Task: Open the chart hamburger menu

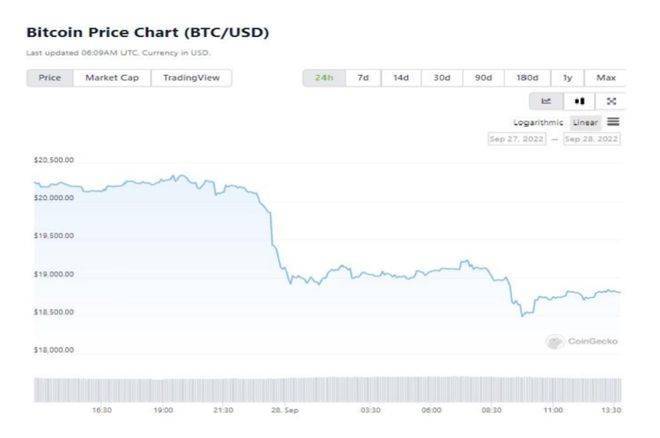Action: click(x=613, y=122)
